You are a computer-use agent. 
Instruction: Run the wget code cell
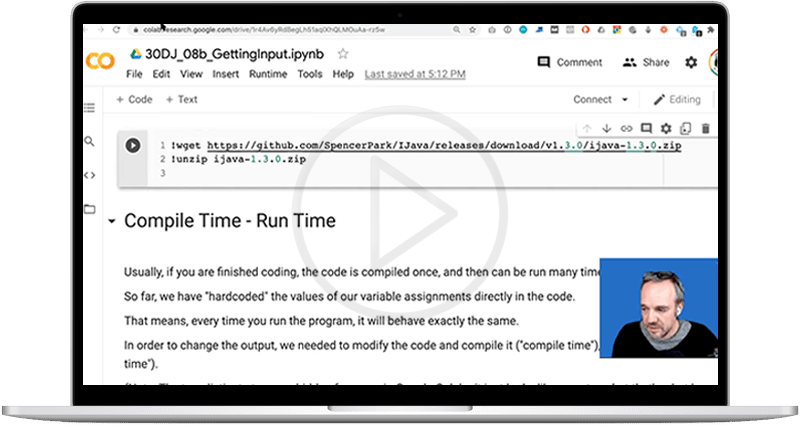133,146
